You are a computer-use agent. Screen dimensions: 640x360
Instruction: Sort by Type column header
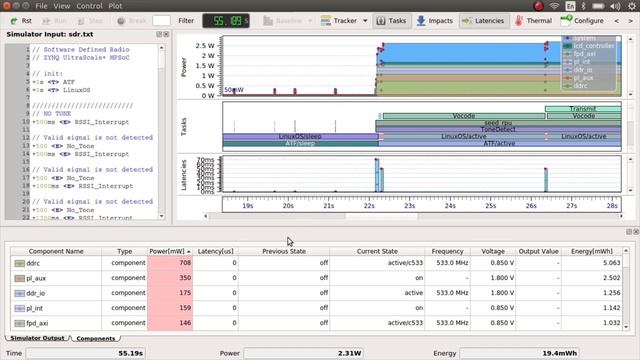(124, 251)
